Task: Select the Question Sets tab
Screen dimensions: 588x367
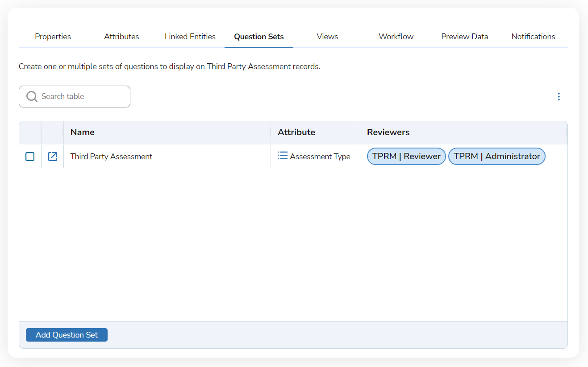Action: coord(259,37)
